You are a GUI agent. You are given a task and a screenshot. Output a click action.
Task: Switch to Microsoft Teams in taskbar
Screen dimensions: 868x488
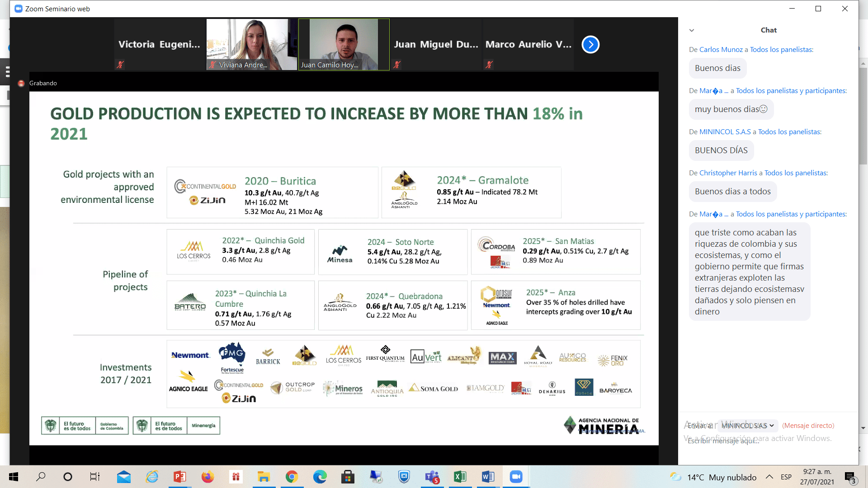click(432, 477)
